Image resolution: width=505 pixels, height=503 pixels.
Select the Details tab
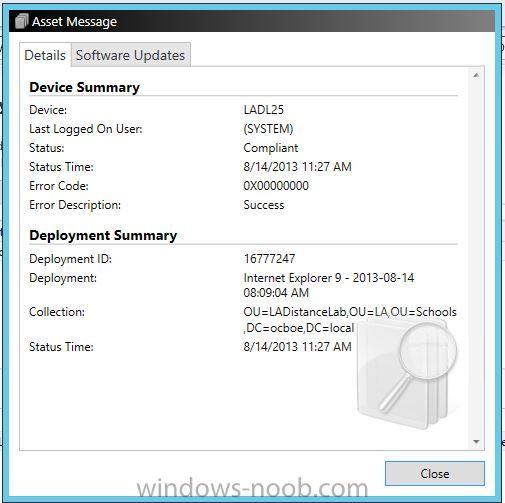coord(45,55)
